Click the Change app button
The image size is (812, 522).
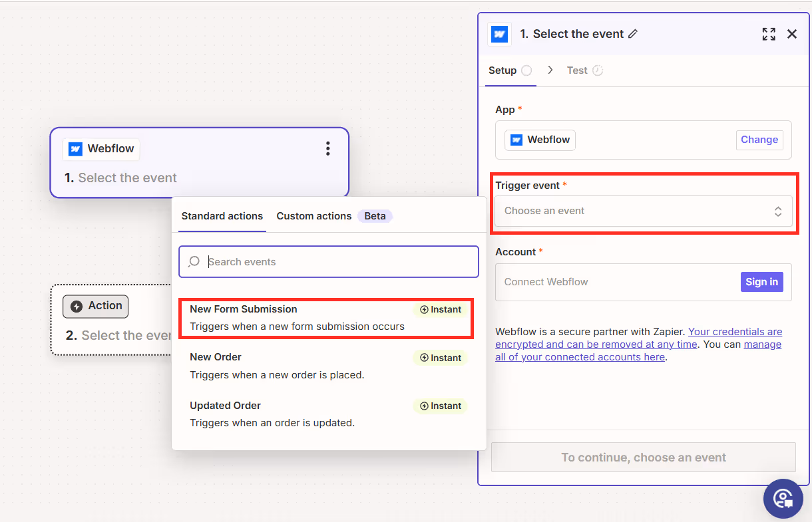pos(759,140)
